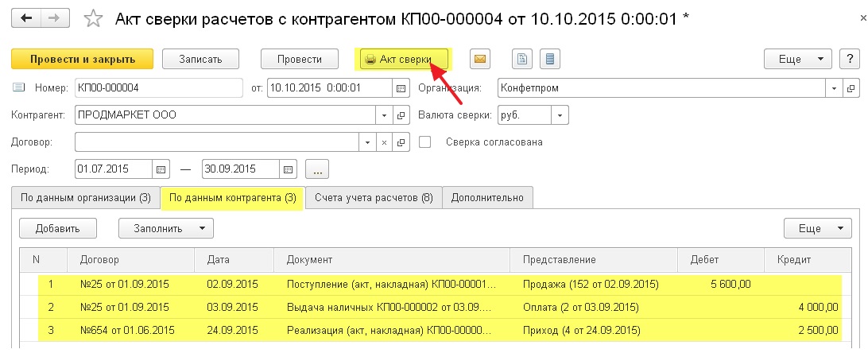Click the document date field 10.10.2015

[330, 88]
